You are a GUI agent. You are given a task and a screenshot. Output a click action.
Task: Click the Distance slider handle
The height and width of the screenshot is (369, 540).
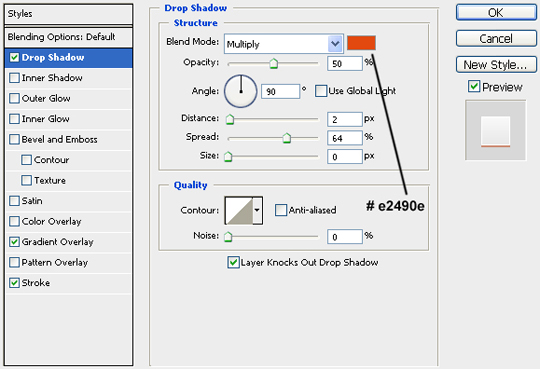pyautogui.click(x=230, y=119)
